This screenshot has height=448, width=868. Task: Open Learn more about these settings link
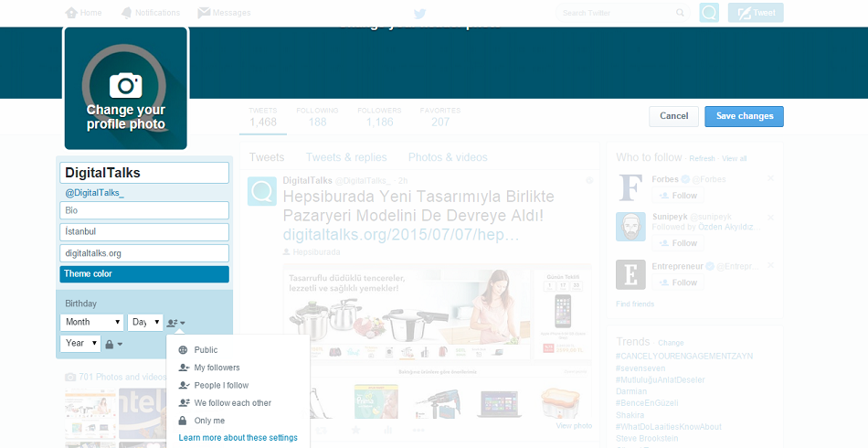(x=238, y=437)
